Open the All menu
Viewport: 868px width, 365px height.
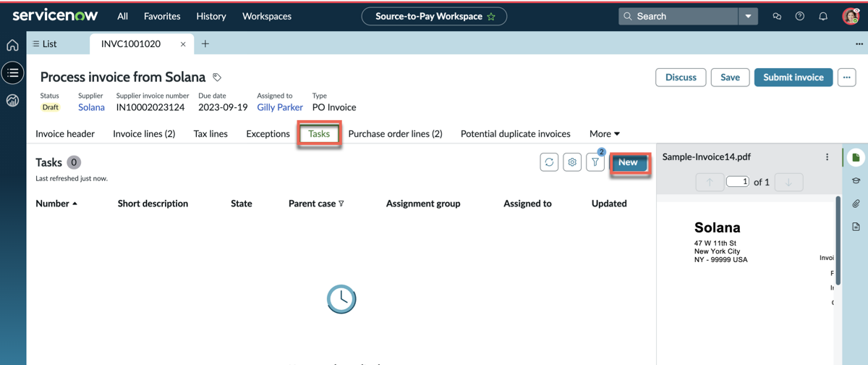[x=122, y=16]
